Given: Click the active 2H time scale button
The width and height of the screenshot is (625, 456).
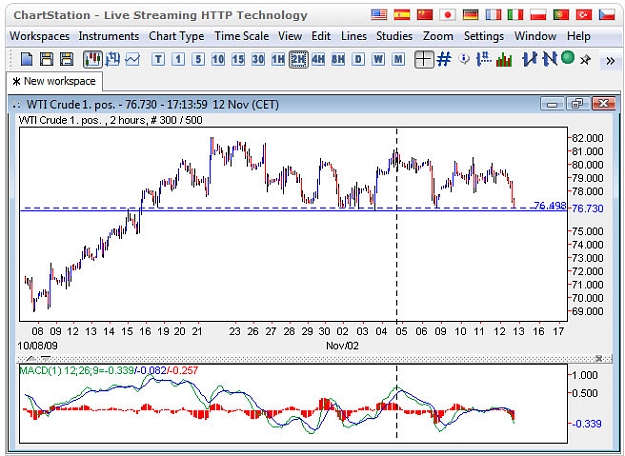Looking at the screenshot, I should click(298, 60).
